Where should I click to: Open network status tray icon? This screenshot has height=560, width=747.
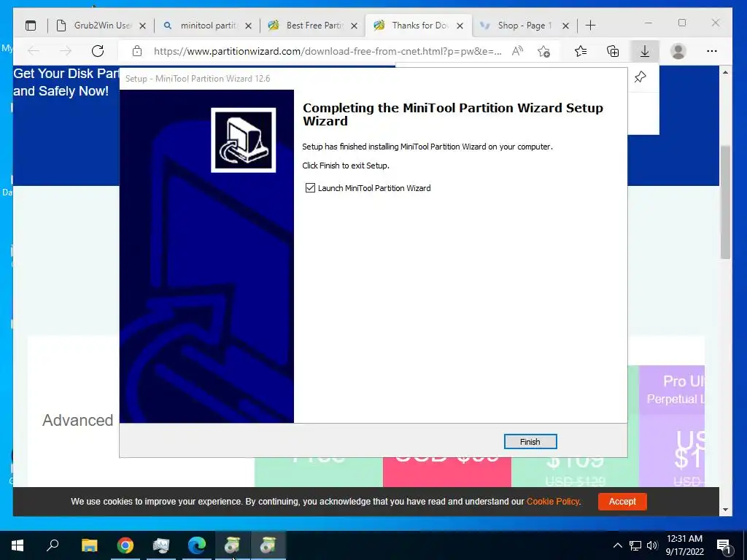pos(635,545)
